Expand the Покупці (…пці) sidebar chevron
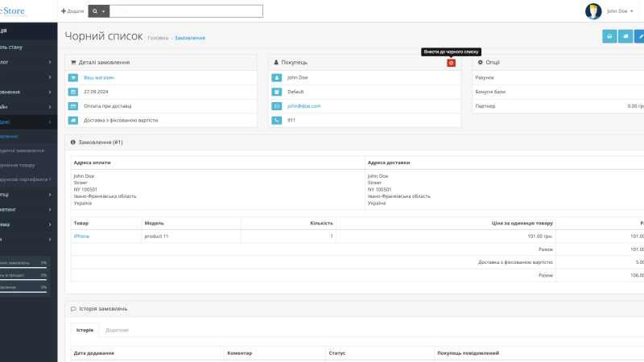This screenshot has height=362, width=644. coord(50,195)
